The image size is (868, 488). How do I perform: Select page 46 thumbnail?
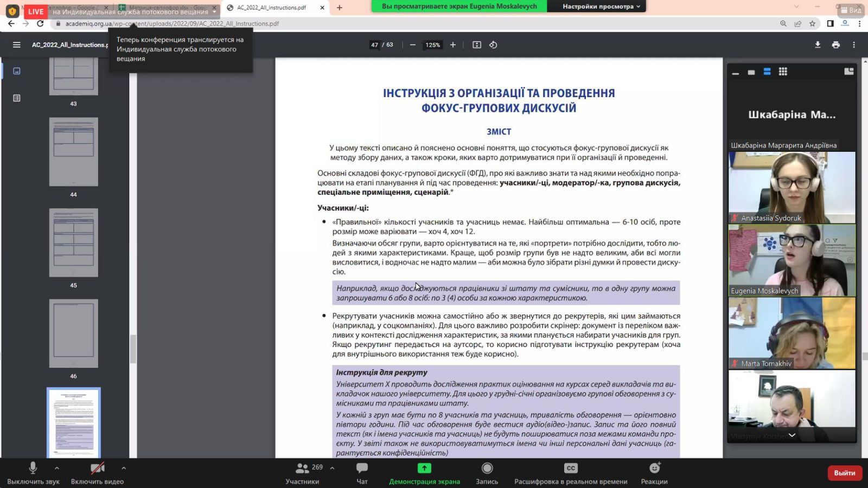[74, 333]
